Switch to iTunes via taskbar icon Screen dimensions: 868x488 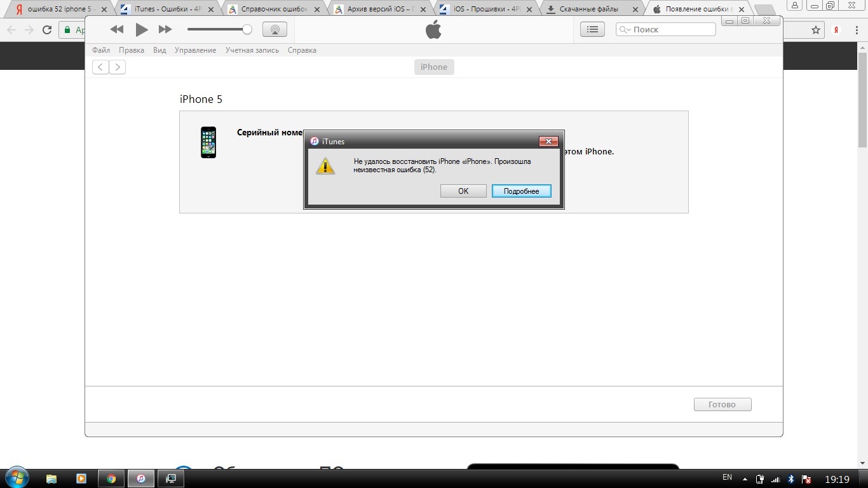point(141,478)
